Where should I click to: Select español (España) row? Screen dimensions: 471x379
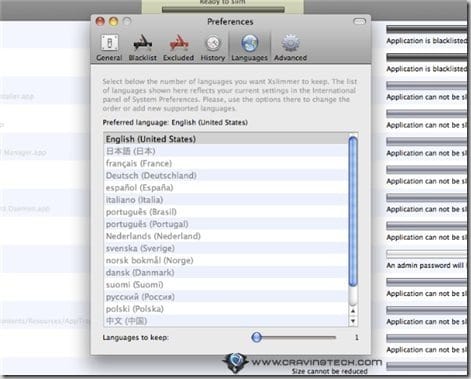point(226,188)
